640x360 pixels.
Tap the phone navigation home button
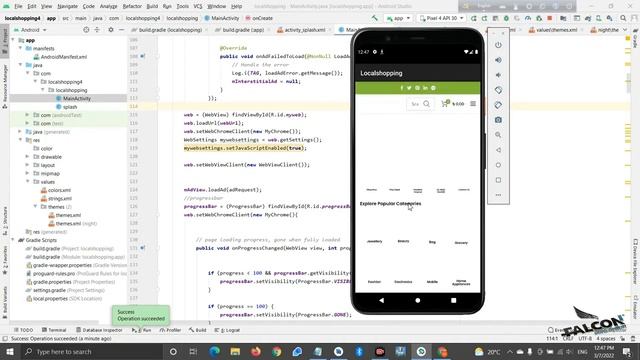418,300
